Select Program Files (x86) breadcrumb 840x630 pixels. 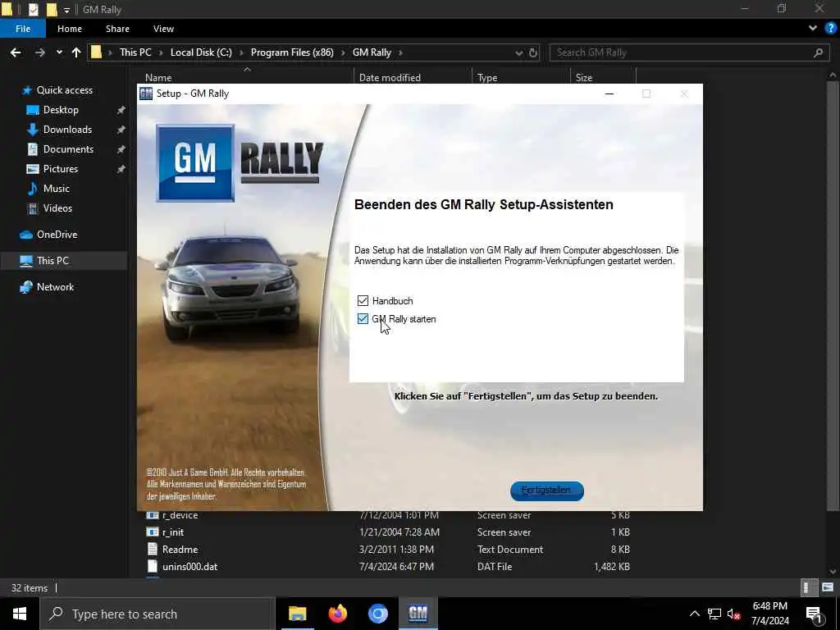coord(292,52)
